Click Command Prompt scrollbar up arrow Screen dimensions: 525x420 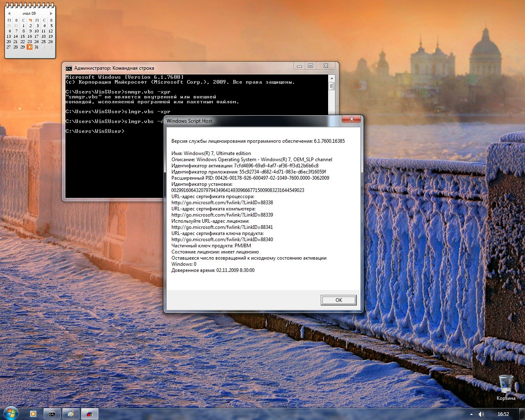click(331, 78)
